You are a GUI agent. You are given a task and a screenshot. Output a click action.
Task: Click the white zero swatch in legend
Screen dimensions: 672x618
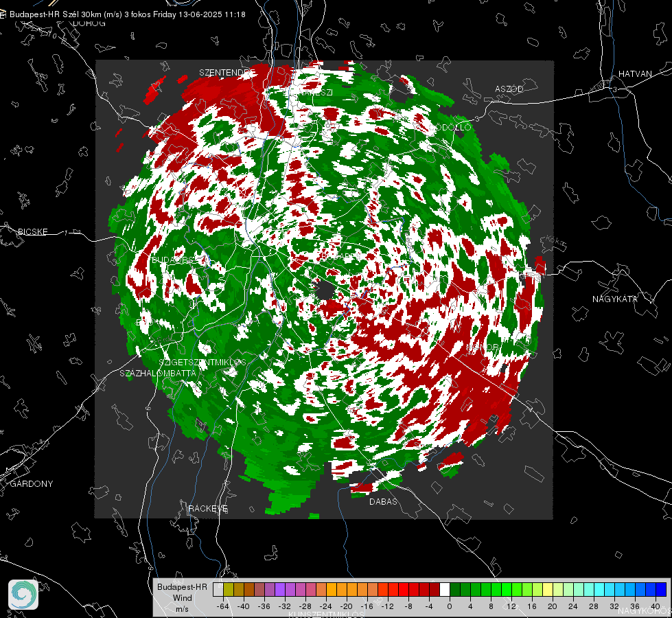click(445, 589)
